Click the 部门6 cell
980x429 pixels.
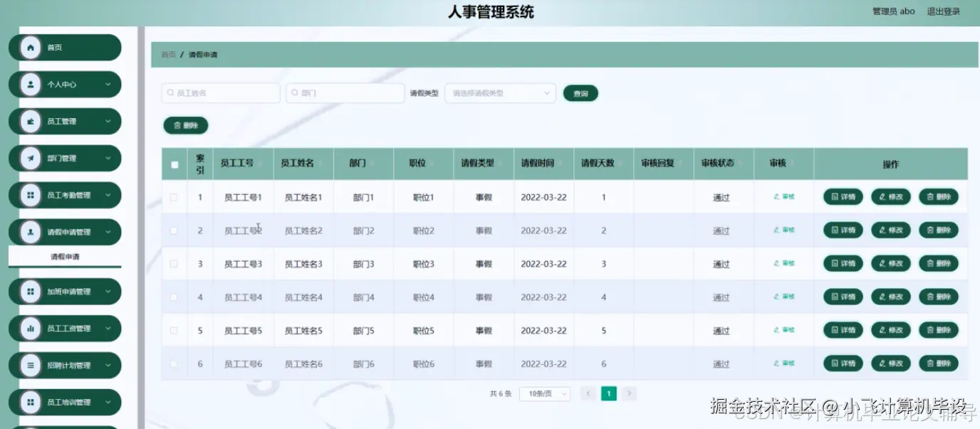point(363,364)
